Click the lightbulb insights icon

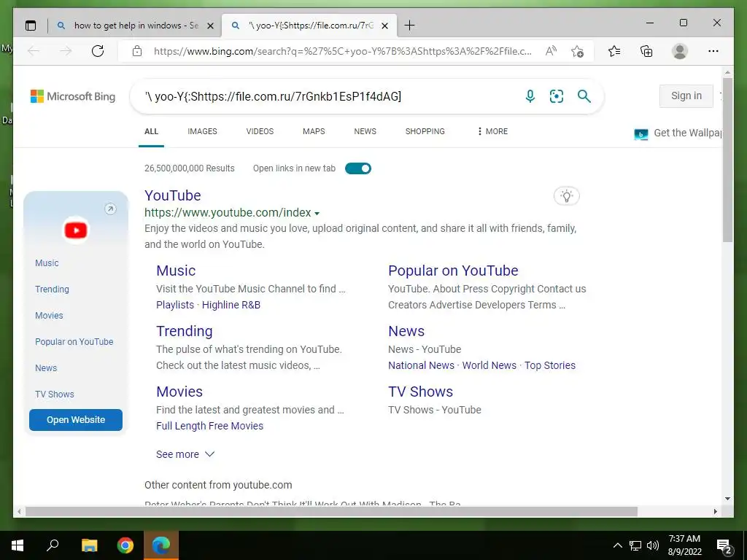point(566,195)
